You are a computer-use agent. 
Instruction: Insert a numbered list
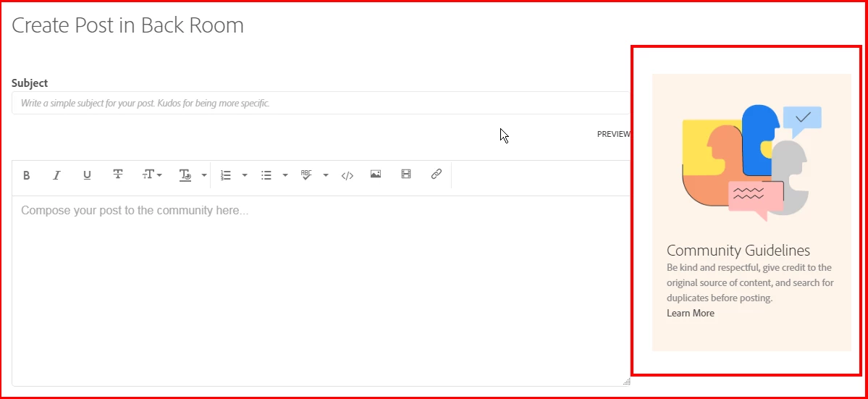226,175
